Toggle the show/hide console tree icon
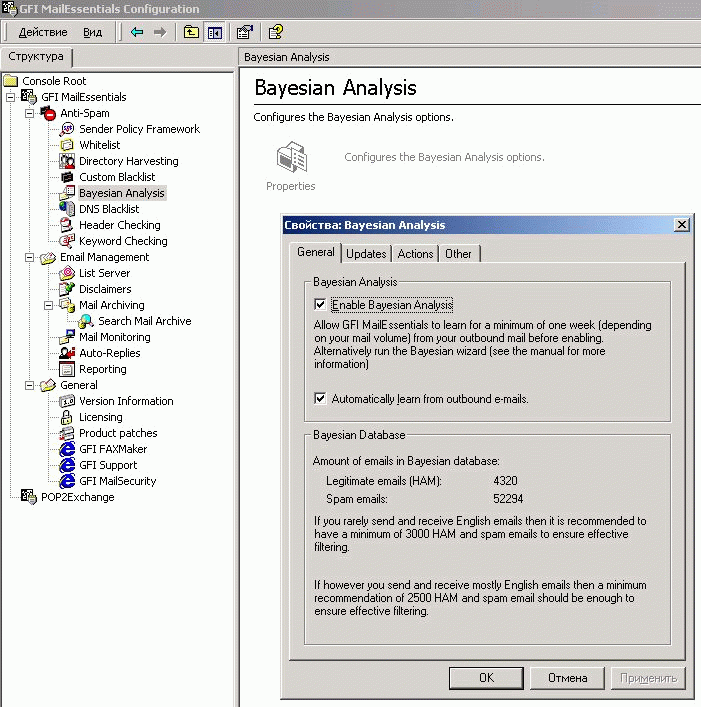Viewport: 701px width, 707px height. (x=215, y=32)
